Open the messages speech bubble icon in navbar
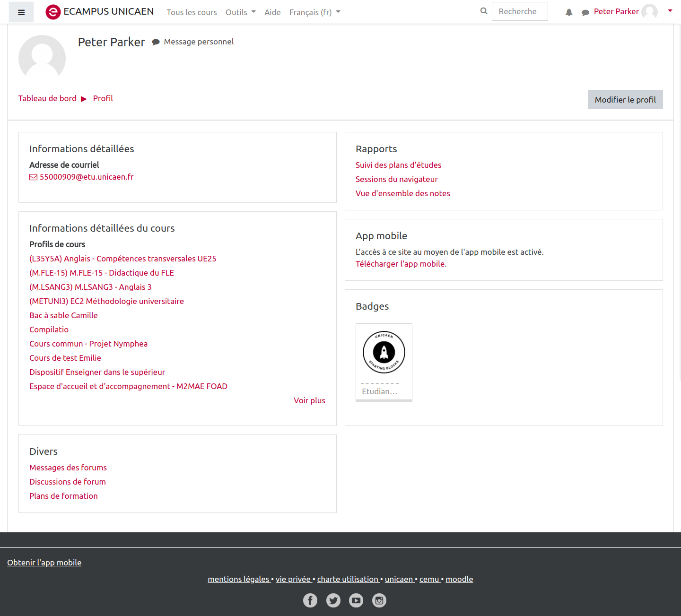The width and height of the screenshot is (681, 616). coord(585,12)
